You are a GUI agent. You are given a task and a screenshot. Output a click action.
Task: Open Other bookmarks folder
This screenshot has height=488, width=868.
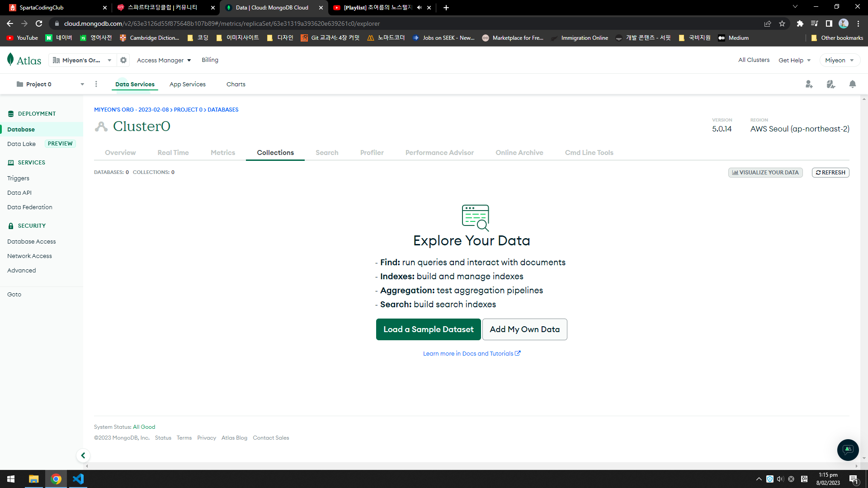tap(837, 38)
